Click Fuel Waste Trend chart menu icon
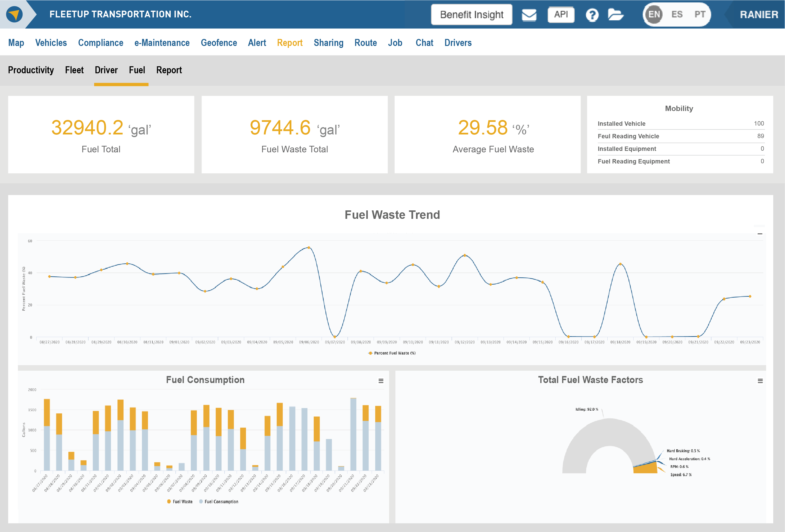The width and height of the screenshot is (785, 532). coord(760,234)
